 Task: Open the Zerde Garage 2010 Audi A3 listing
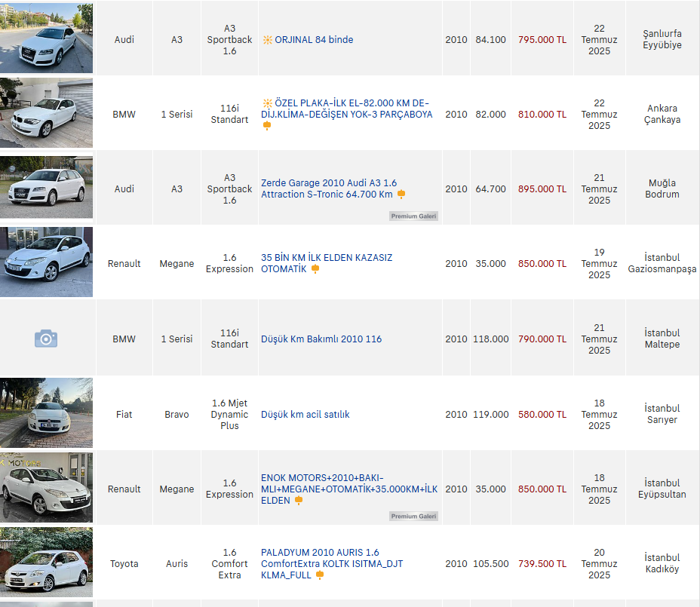pyautogui.click(x=329, y=189)
